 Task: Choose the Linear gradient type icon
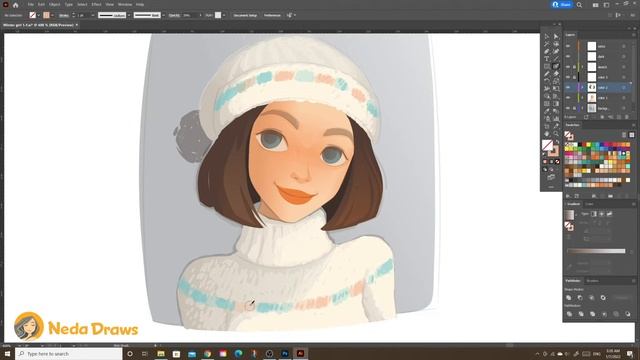[x=594, y=214]
